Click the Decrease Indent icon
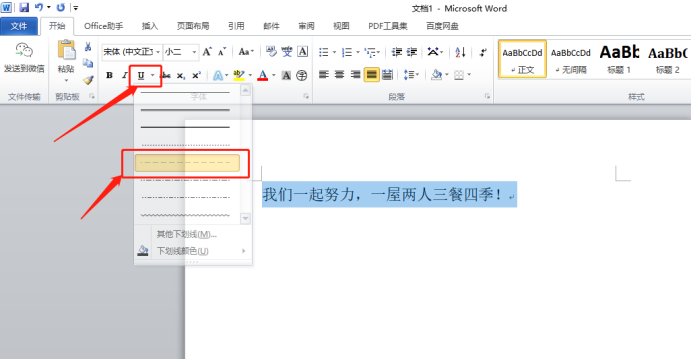 tap(397, 52)
